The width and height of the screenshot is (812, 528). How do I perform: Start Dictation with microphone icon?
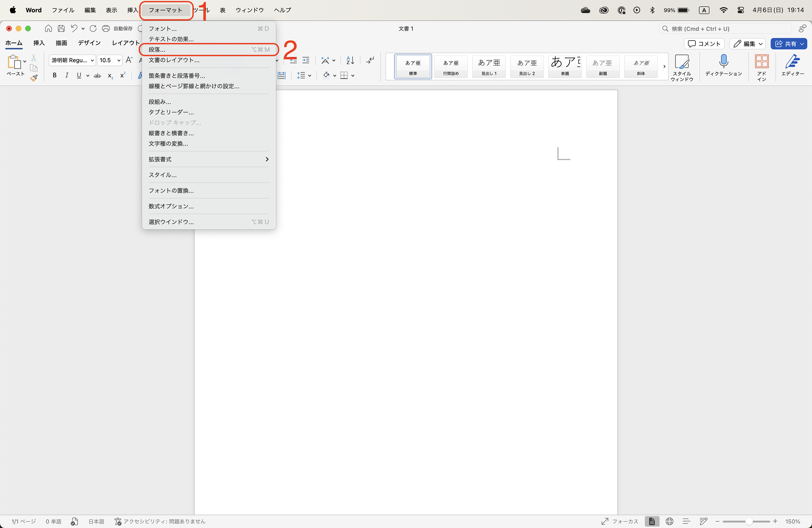[724, 65]
